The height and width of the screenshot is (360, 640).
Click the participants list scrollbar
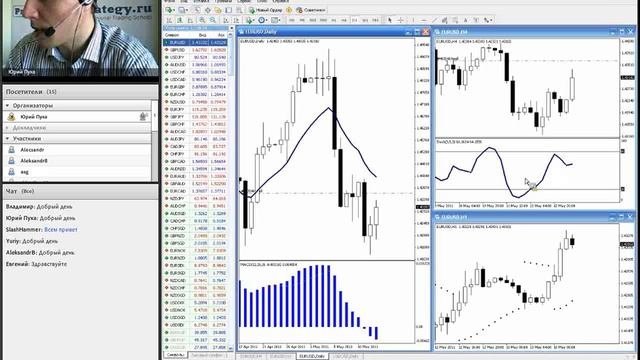point(155,141)
